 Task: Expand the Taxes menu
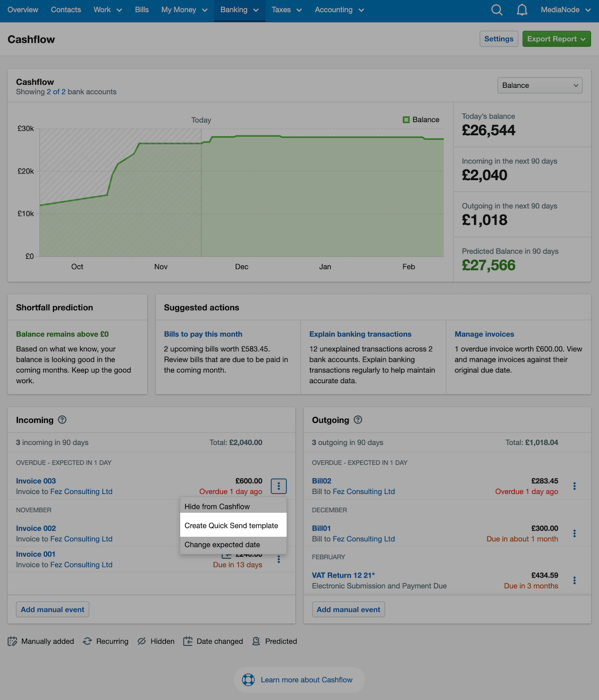click(287, 10)
